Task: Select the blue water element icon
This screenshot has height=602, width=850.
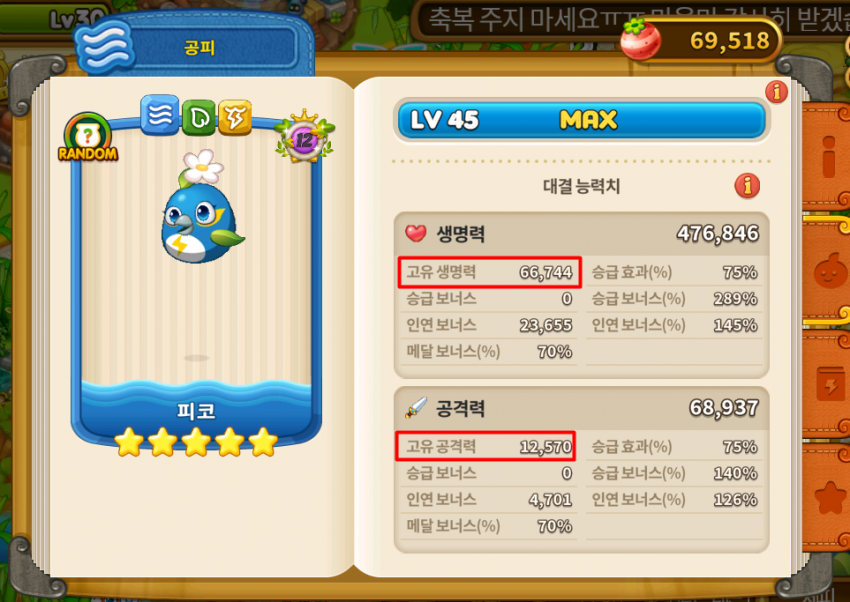Action: [160, 115]
